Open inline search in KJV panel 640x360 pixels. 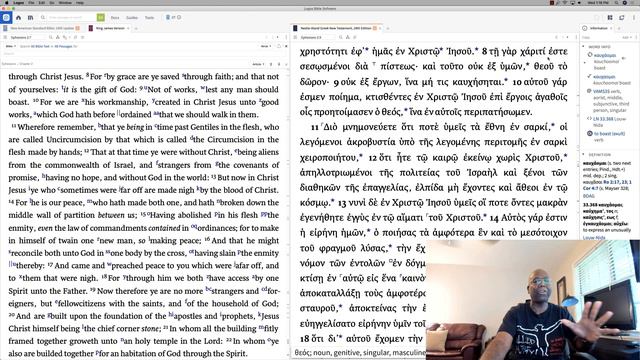tap(51, 37)
